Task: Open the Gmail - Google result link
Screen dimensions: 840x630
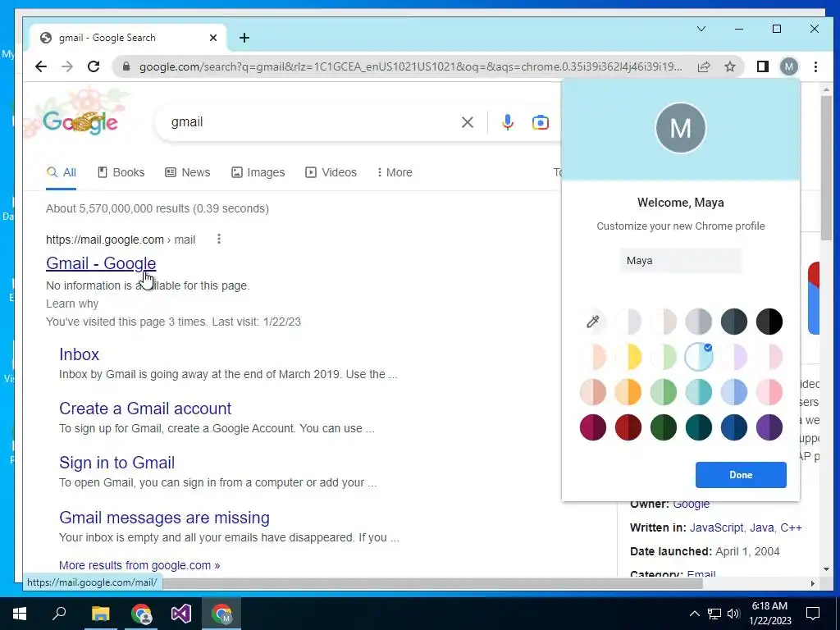Action: [x=101, y=263]
